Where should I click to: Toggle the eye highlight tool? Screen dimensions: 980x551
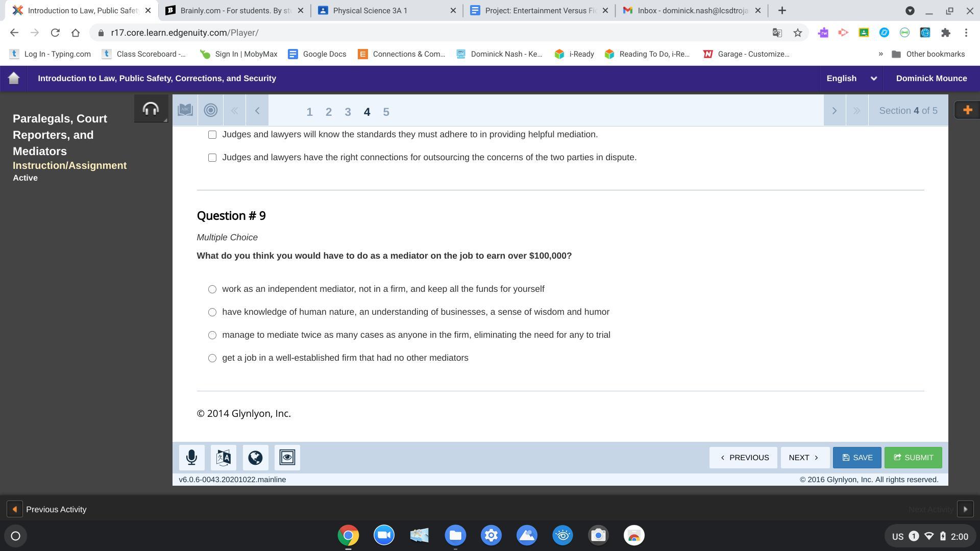(x=287, y=458)
